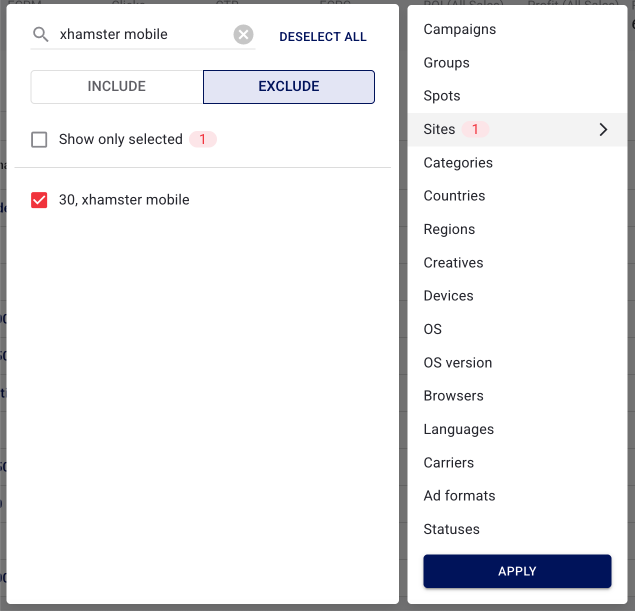Choose the Browsers filter
635x611 pixels.
(454, 396)
